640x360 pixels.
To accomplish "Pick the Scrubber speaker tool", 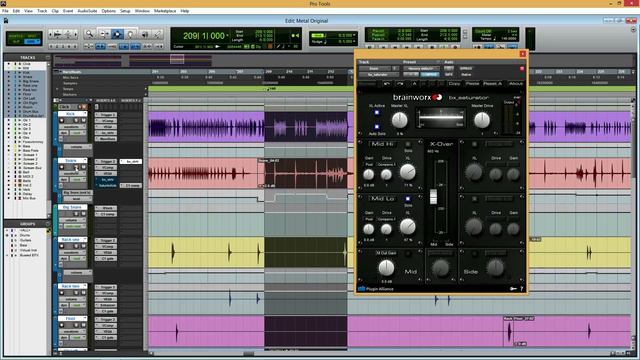I will point(144,34).
